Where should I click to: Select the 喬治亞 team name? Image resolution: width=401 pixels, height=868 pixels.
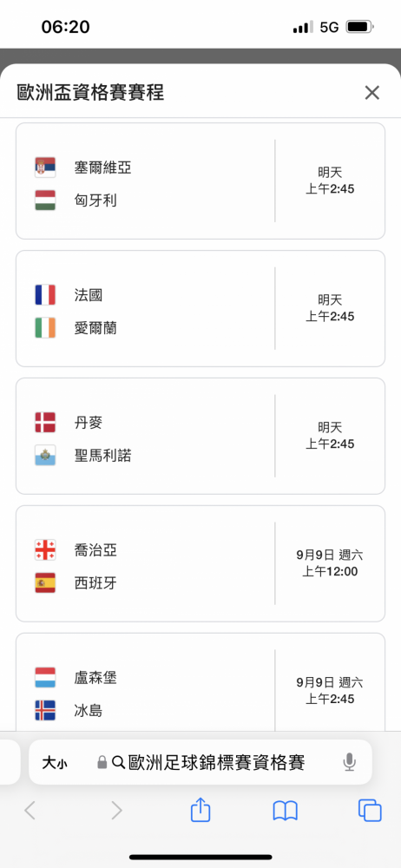[95, 549]
